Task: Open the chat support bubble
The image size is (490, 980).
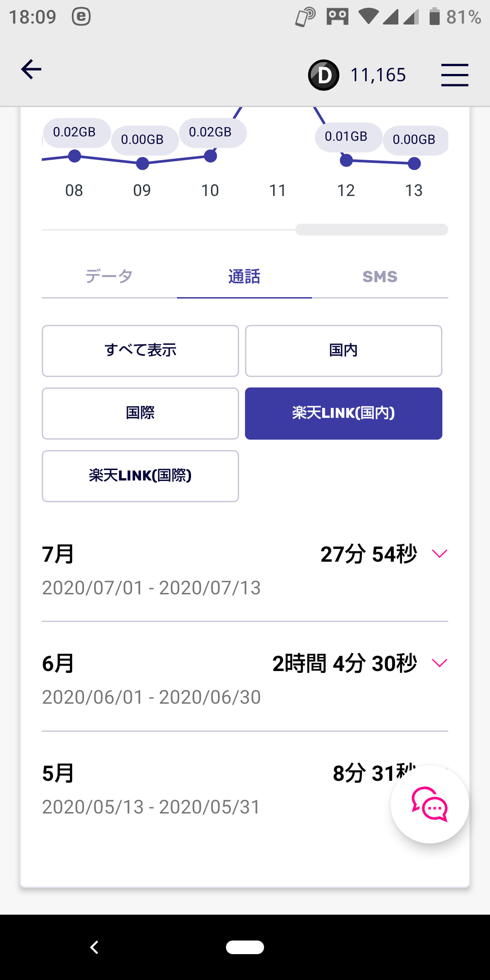Action: tap(430, 804)
